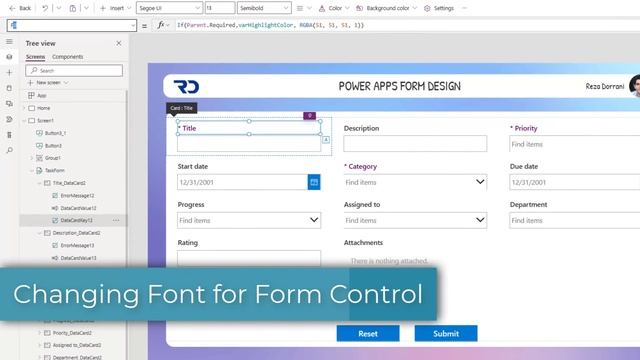Open the Category dropdown chevron
This screenshot has width=640, height=360.
click(480, 182)
